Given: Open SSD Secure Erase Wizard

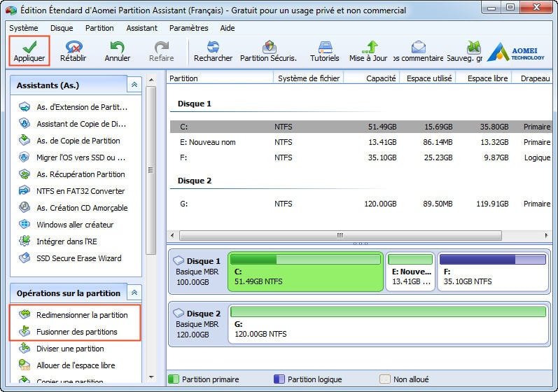Looking at the screenshot, I should tap(71, 258).
